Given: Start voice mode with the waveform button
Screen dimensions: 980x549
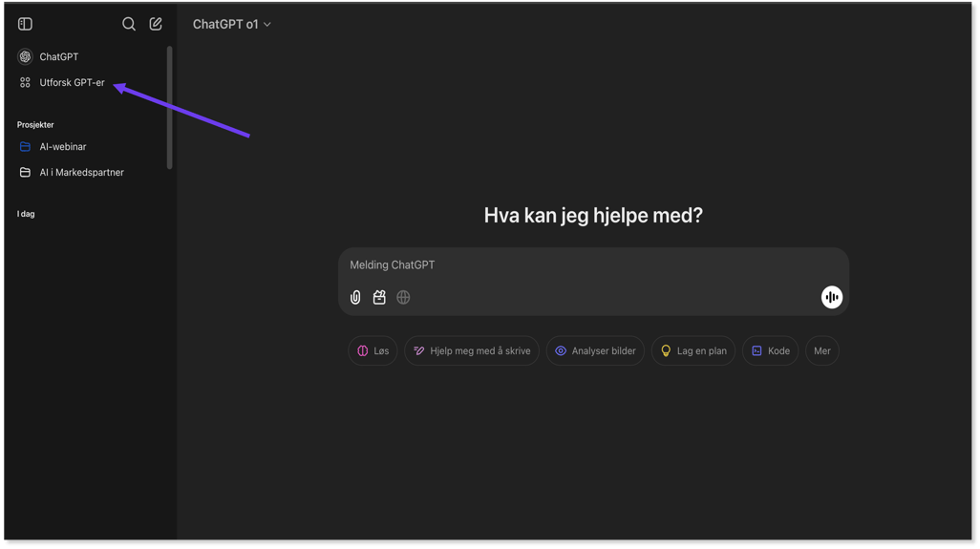Looking at the screenshot, I should [x=831, y=297].
